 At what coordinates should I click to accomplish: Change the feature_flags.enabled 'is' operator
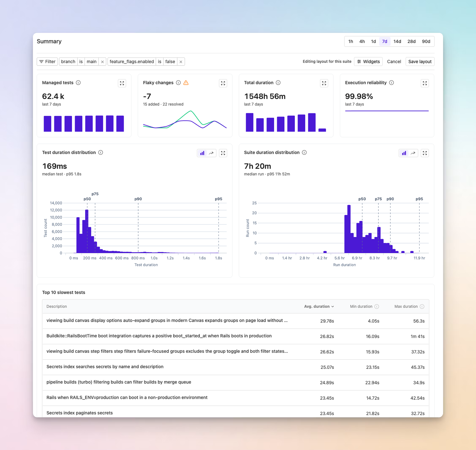coord(159,62)
